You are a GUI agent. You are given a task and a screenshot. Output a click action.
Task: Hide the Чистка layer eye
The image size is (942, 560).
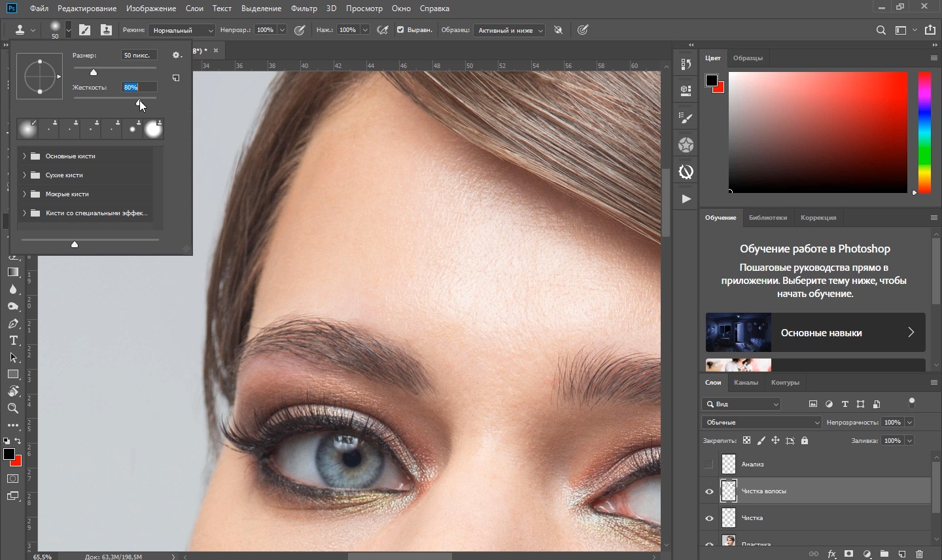tap(709, 518)
